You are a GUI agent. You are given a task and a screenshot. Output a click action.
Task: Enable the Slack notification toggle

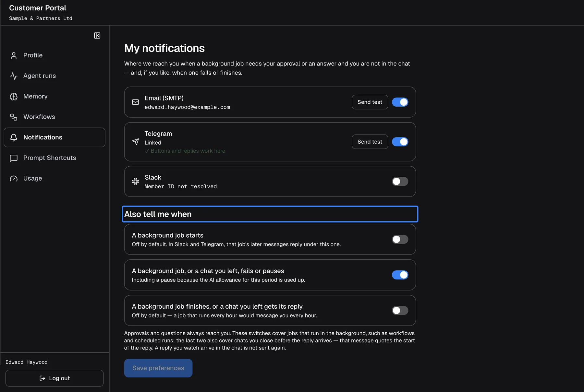click(400, 182)
